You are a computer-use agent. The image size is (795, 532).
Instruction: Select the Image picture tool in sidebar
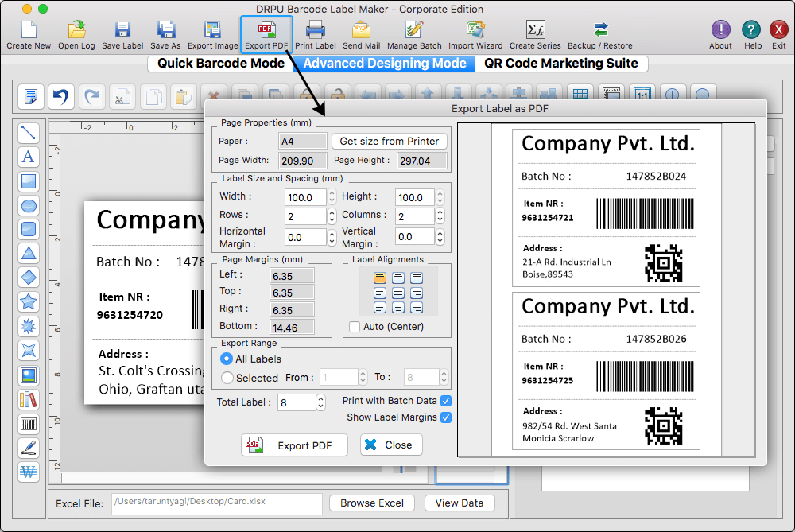pyautogui.click(x=29, y=375)
